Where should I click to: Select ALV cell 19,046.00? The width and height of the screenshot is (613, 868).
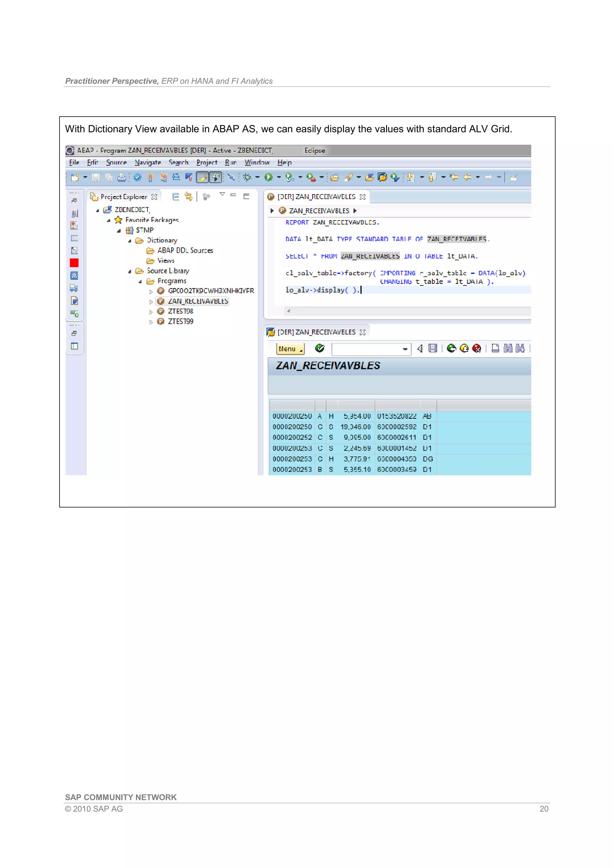coord(355,427)
